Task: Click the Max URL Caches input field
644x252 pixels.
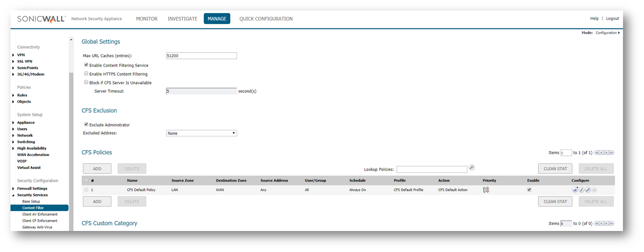Action: (x=201, y=56)
